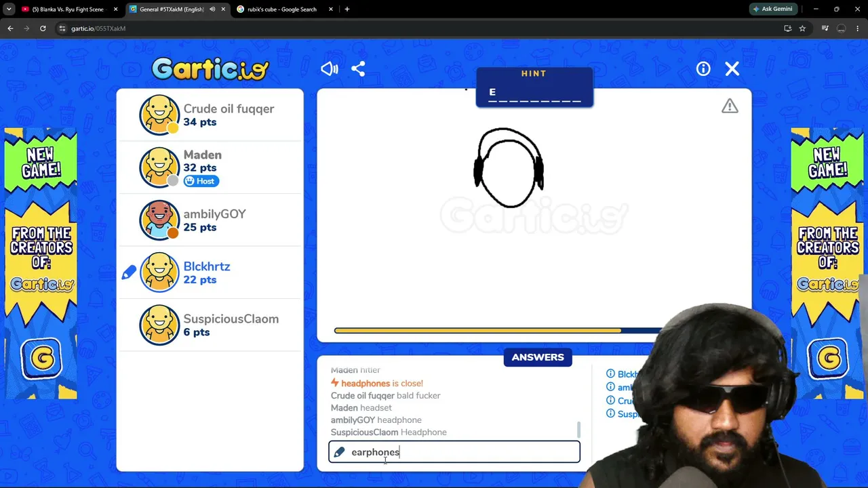Click the HINT word box
Screen dimensions: 868x488
534,87
